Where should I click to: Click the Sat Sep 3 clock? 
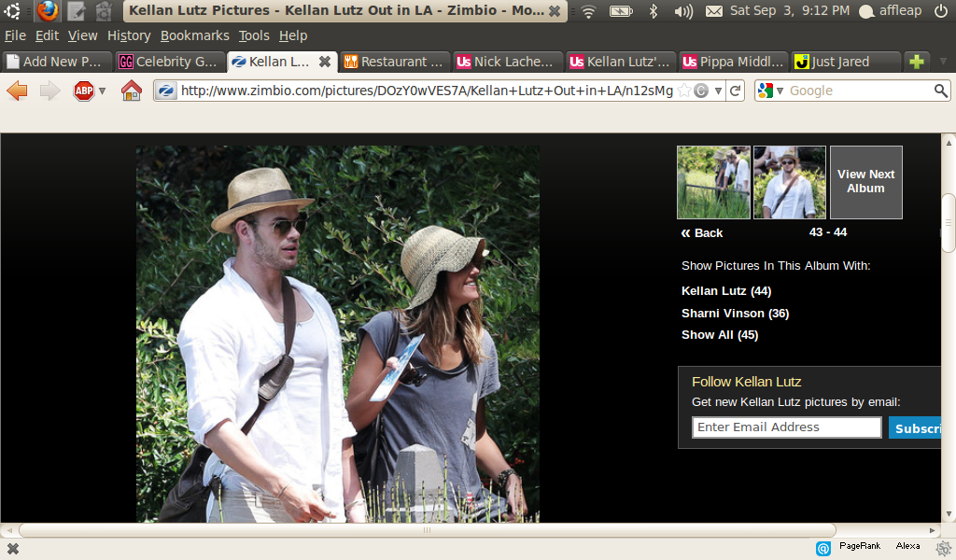tap(790, 11)
